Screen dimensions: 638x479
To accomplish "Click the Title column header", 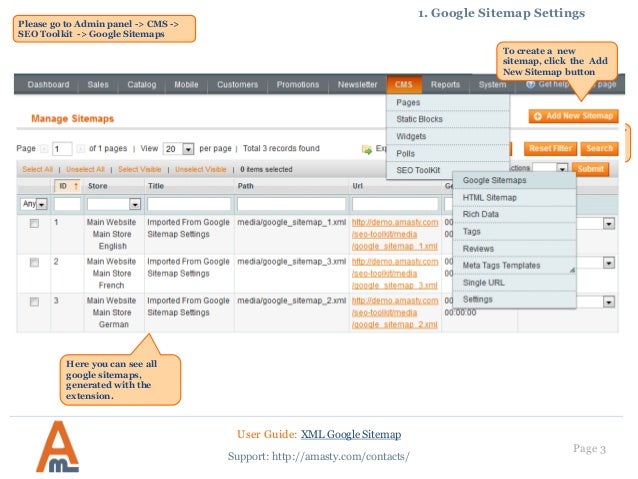I will (x=156, y=186).
